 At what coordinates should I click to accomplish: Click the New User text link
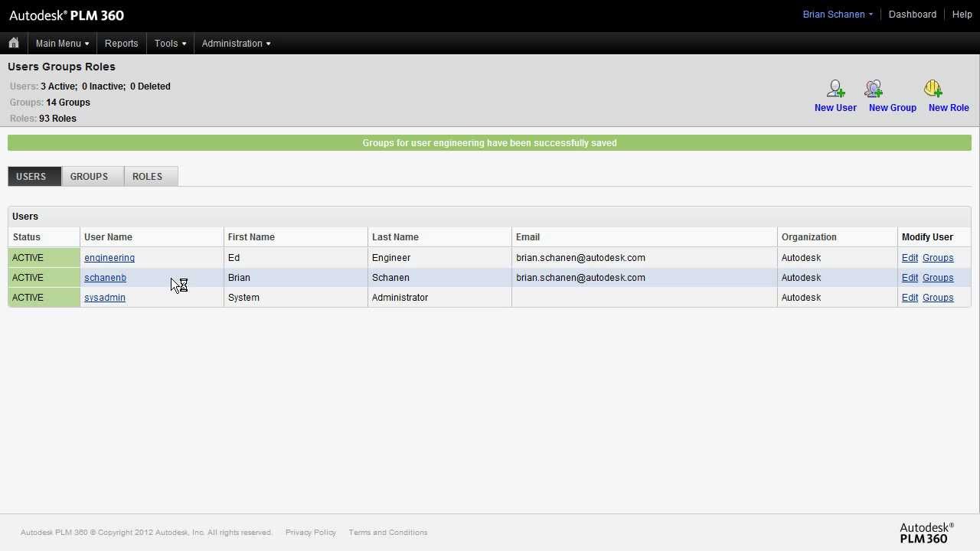coord(835,108)
